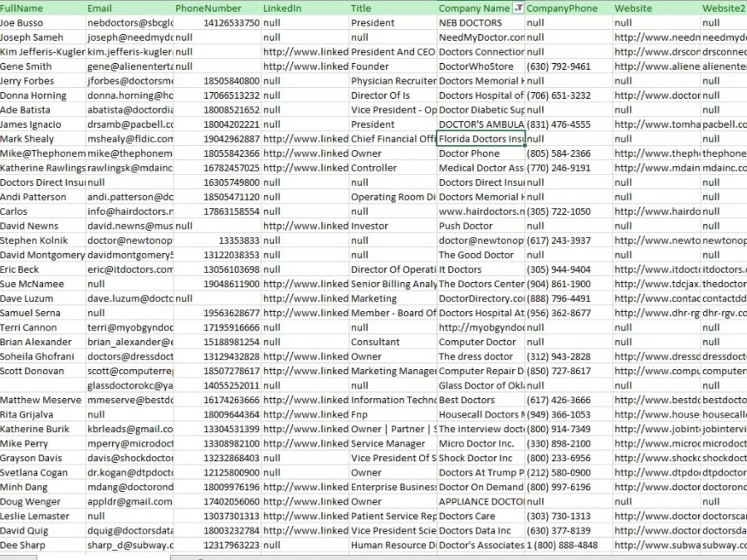747x560 pixels.
Task: Click the itdoctors website link cell
Action: (x=657, y=269)
